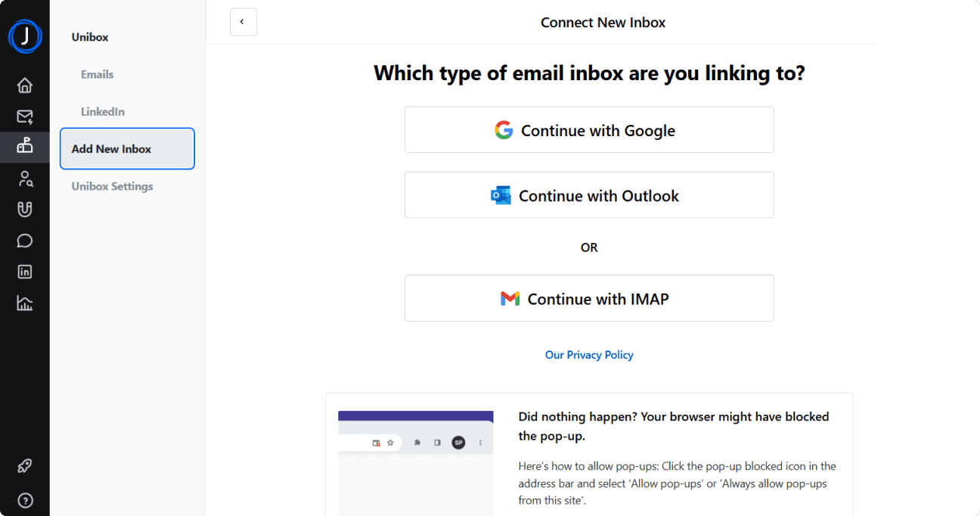The height and width of the screenshot is (516, 980).
Task: Click the rocket icon in sidebar
Action: click(x=25, y=466)
